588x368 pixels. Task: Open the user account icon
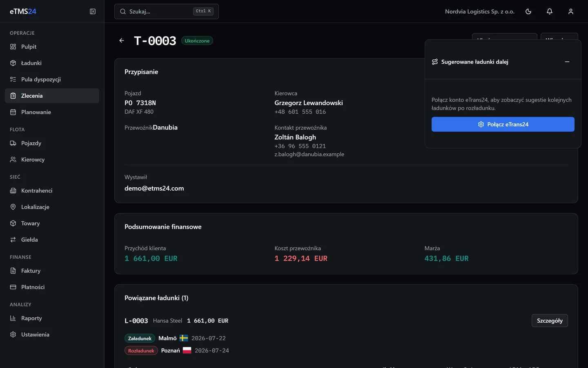coord(571,11)
